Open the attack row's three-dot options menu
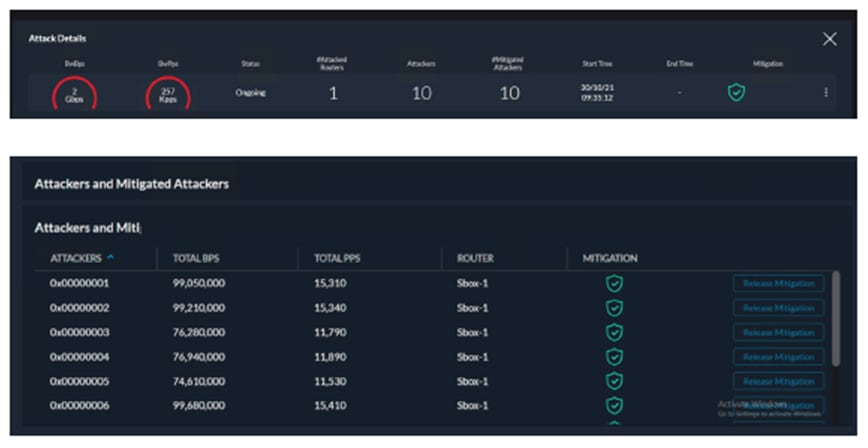The width and height of the screenshot is (868, 448). pos(826,92)
